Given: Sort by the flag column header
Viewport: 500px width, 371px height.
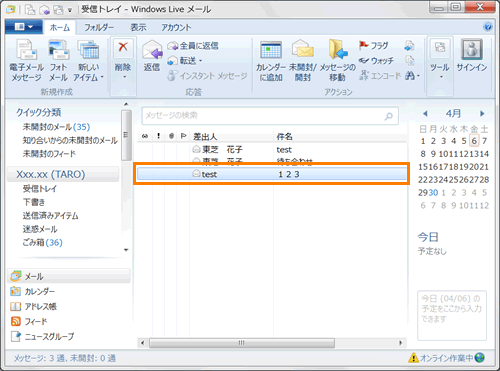Looking at the screenshot, I should [183, 136].
